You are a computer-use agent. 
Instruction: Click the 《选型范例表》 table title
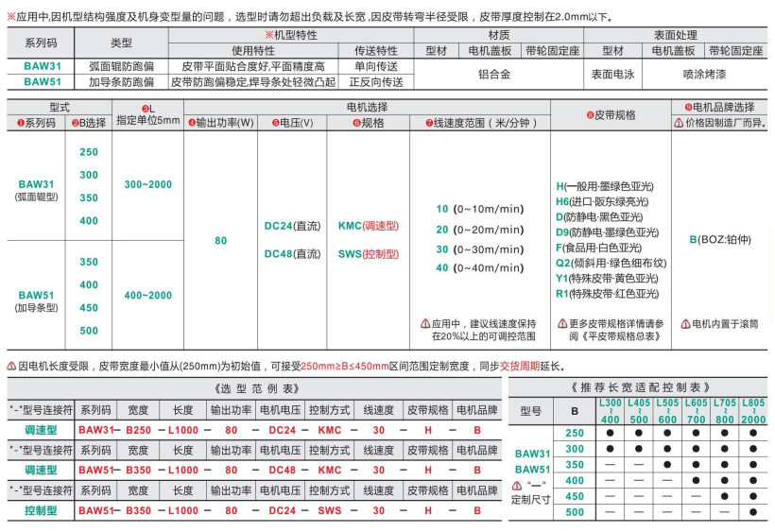click(x=253, y=387)
